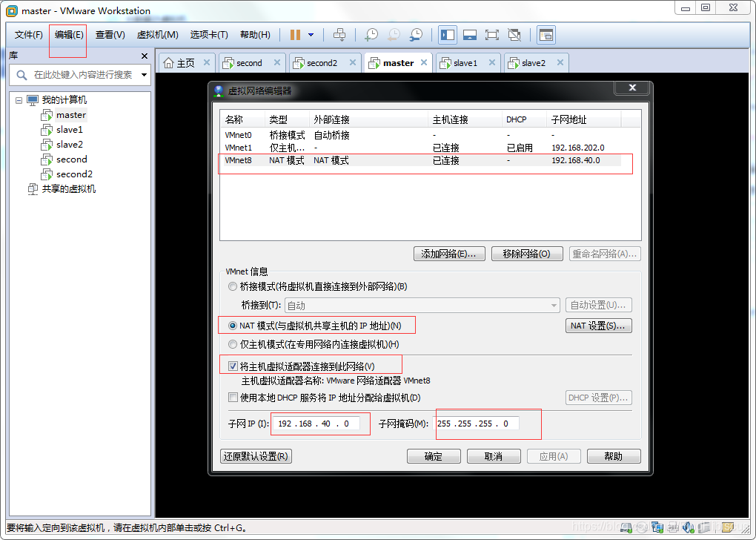Select slave2 in the library tree
The height and width of the screenshot is (540, 756).
pos(70,145)
